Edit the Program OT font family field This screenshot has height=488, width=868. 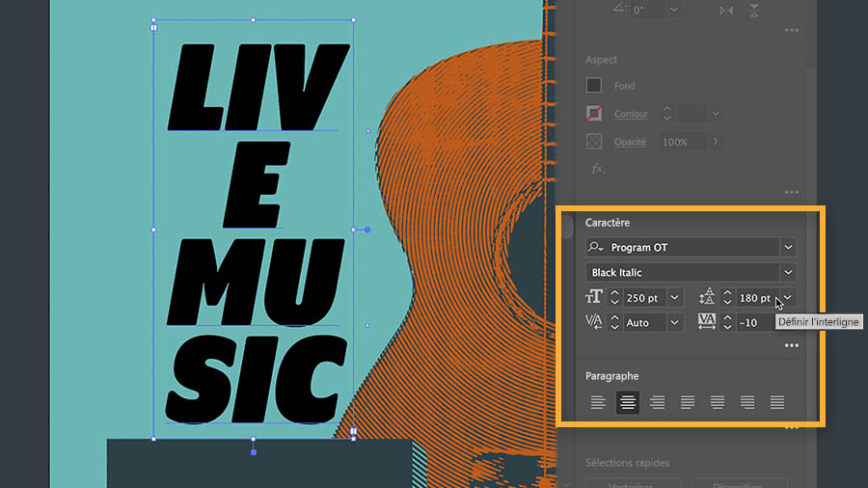[692, 247]
